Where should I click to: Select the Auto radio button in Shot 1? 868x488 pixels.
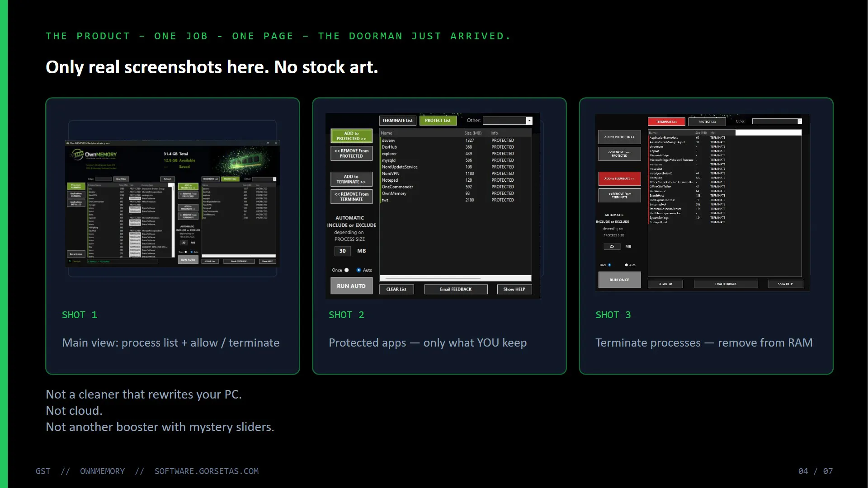point(191,252)
